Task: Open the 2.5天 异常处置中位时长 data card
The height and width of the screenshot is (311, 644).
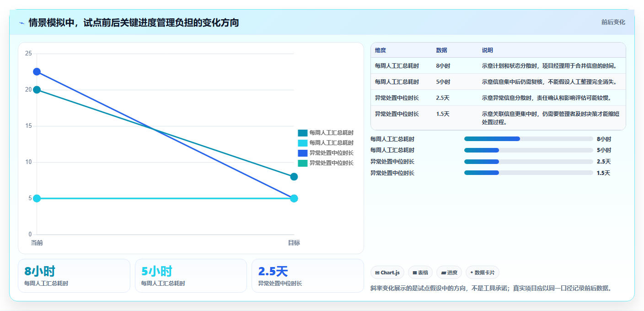Action: pyautogui.click(x=308, y=276)
